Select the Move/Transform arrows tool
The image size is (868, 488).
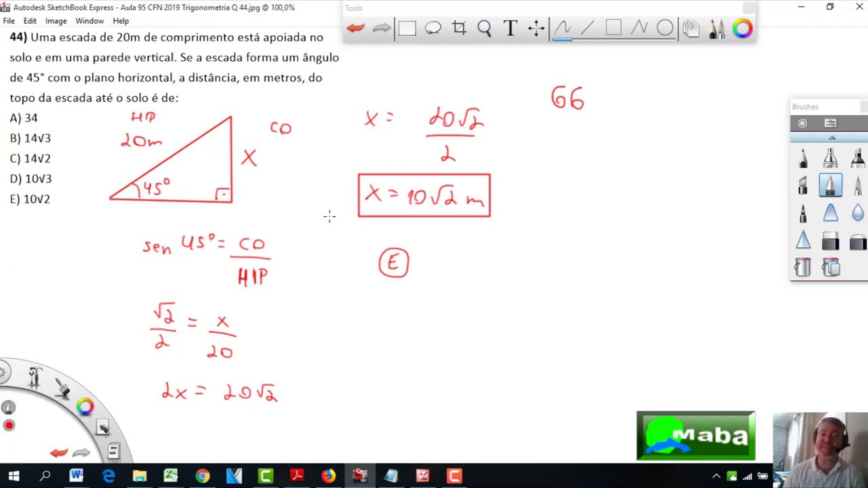(x=536, y=28)
